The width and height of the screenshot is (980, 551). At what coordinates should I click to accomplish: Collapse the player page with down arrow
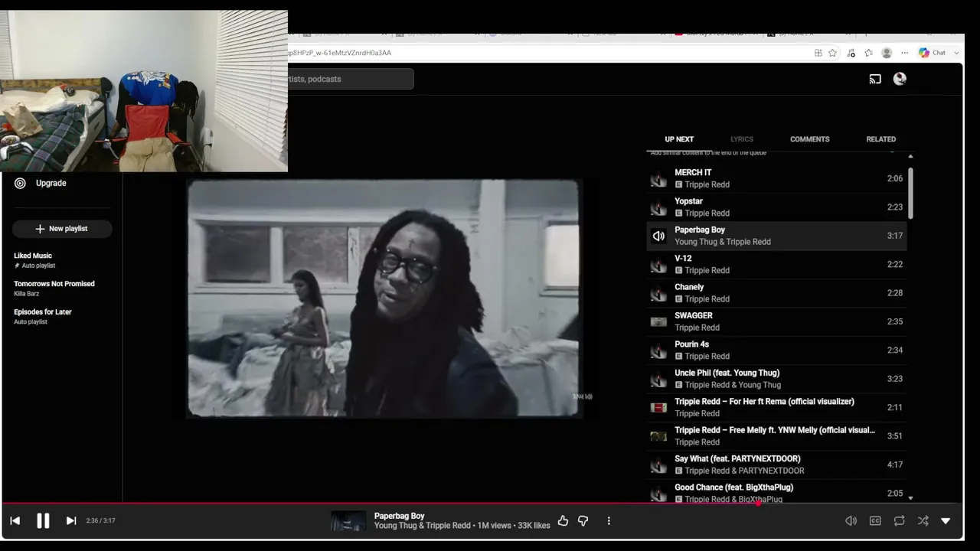click(x=946, y=520)
